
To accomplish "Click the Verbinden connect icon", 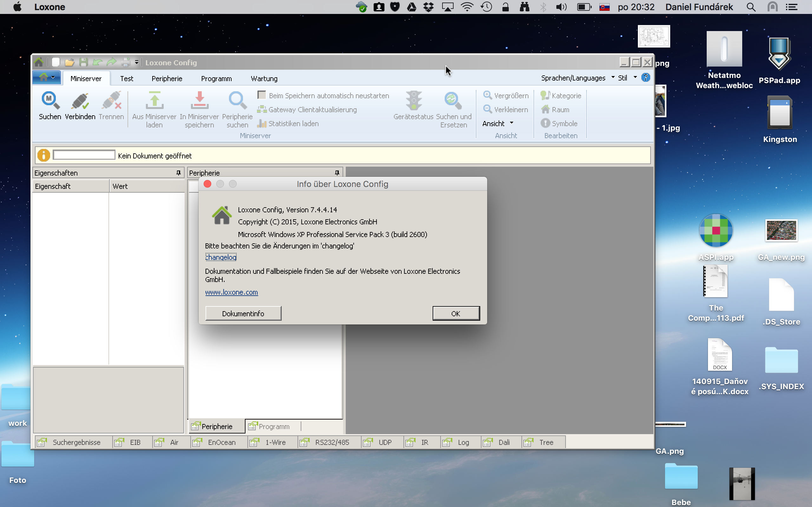I will coord(80,100).
